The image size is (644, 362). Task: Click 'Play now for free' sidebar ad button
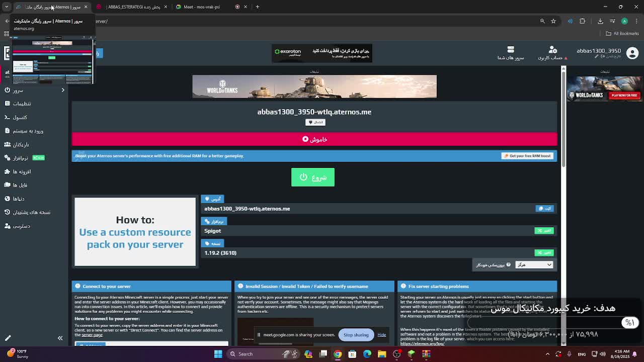624,95
